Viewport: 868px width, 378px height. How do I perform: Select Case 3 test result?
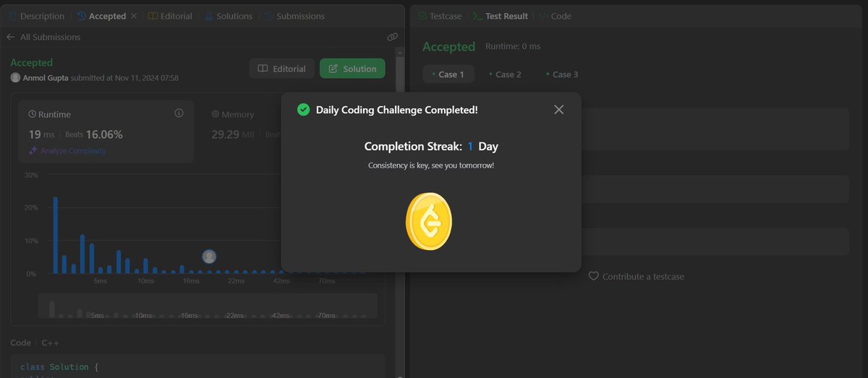point(561,74)
